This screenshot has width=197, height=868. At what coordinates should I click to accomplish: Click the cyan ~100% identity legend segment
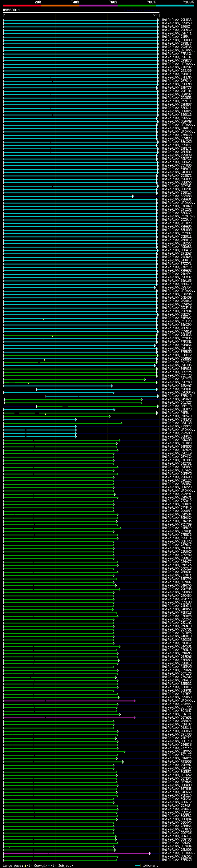pyautogui.click(x=175, y=6)
